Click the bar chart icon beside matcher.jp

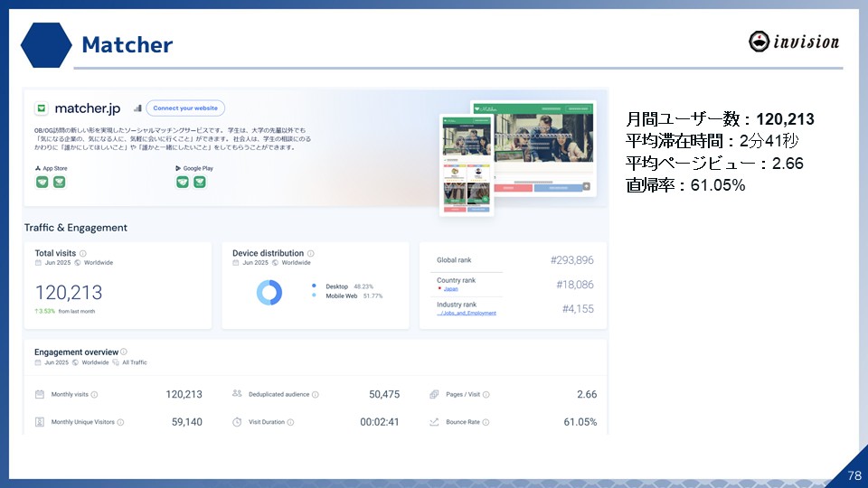coord(137,108)
